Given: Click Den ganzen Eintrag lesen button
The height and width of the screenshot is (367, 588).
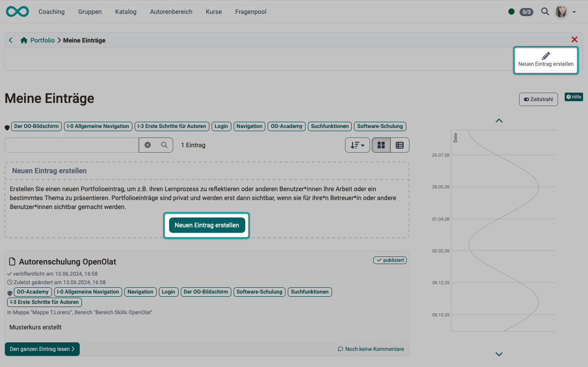Looking at the screenshot, I should [x=42, y=349].
